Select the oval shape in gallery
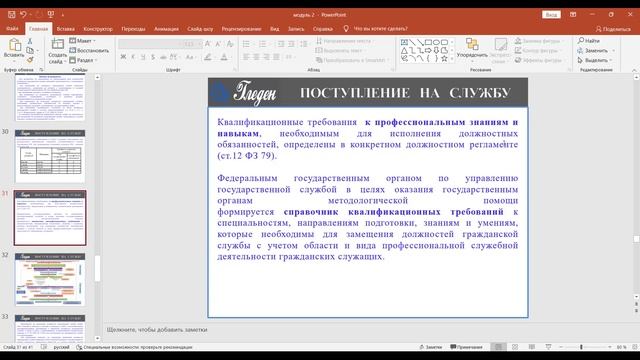The height and width of the screenshot is (360, 640). coord(436,42)
